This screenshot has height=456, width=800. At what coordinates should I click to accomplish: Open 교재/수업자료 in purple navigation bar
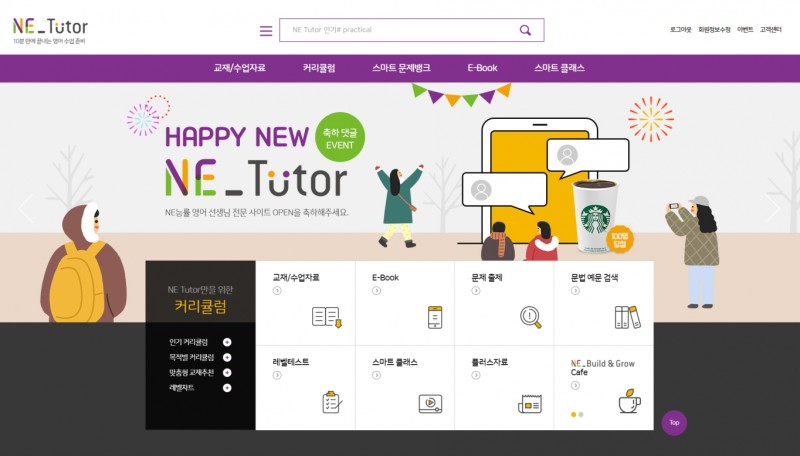tap(239, 68)
